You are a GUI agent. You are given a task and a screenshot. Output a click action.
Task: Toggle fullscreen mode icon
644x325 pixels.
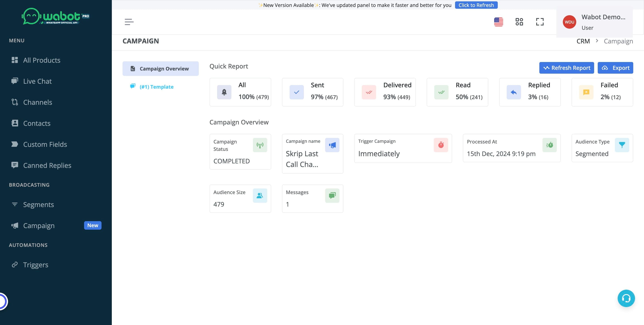coord(540,22)
